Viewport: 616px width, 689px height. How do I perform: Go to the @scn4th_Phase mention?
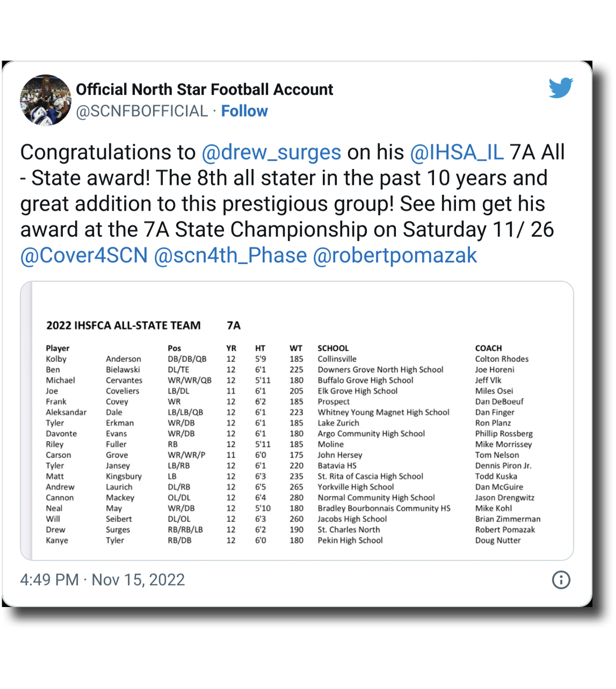230,255
